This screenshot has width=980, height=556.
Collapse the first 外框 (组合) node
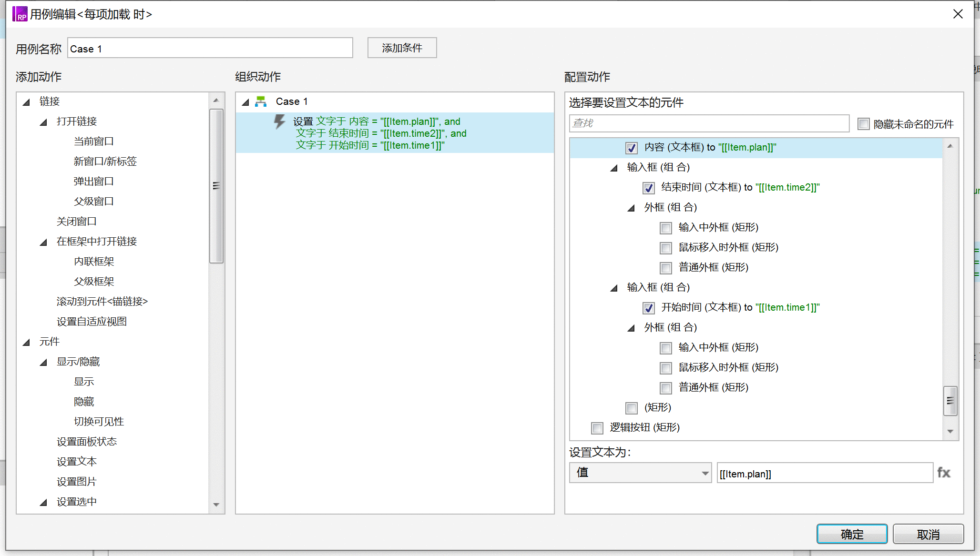[x=632, y=208]
